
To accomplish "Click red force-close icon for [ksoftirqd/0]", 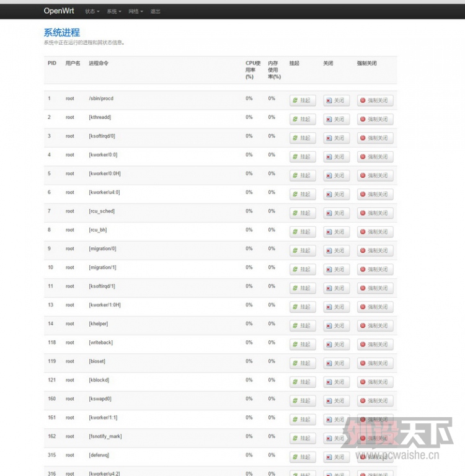I will (x=363, y=138).
